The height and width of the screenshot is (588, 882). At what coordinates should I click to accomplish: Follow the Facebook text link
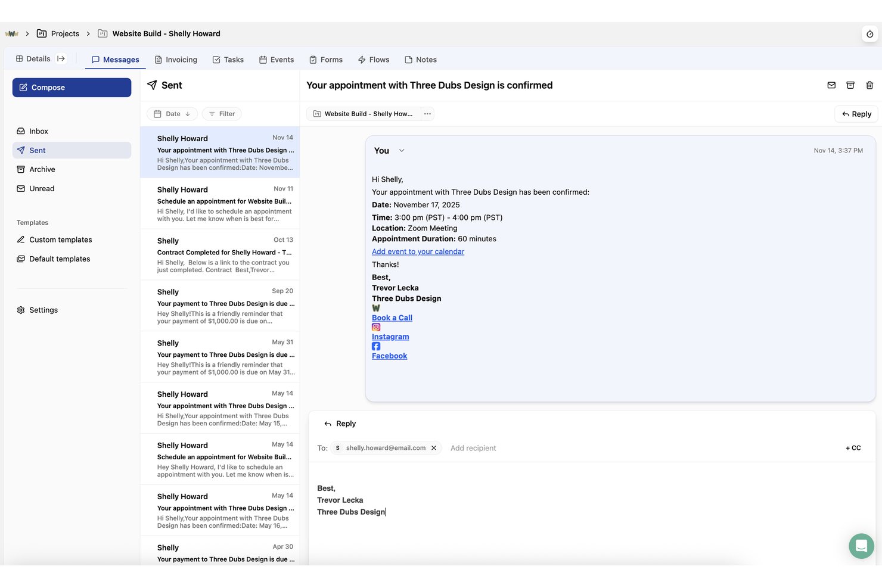(390, 356)
